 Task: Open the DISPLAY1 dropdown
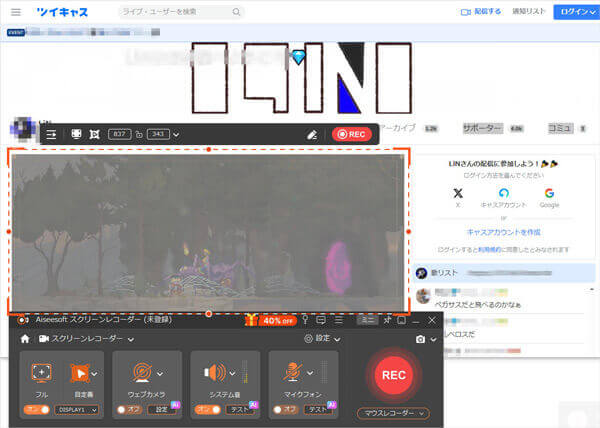coord(76,410)
